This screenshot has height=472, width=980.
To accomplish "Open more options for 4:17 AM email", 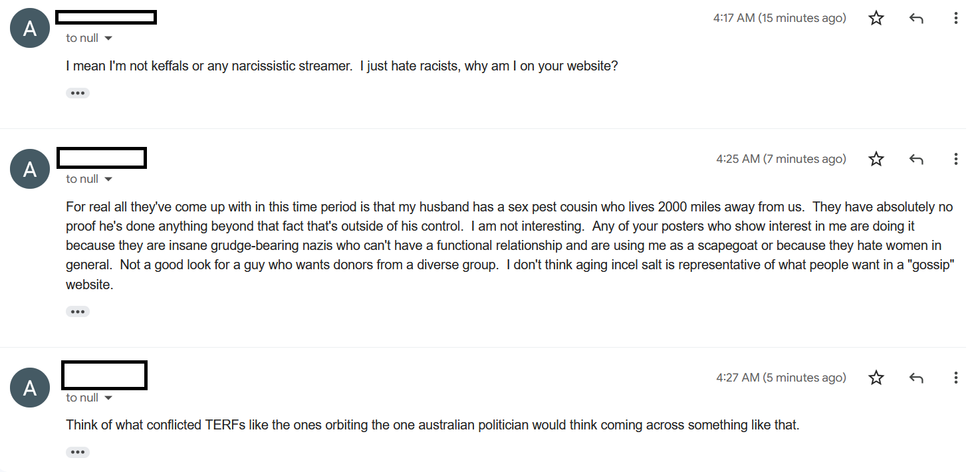I will (955, 18).
